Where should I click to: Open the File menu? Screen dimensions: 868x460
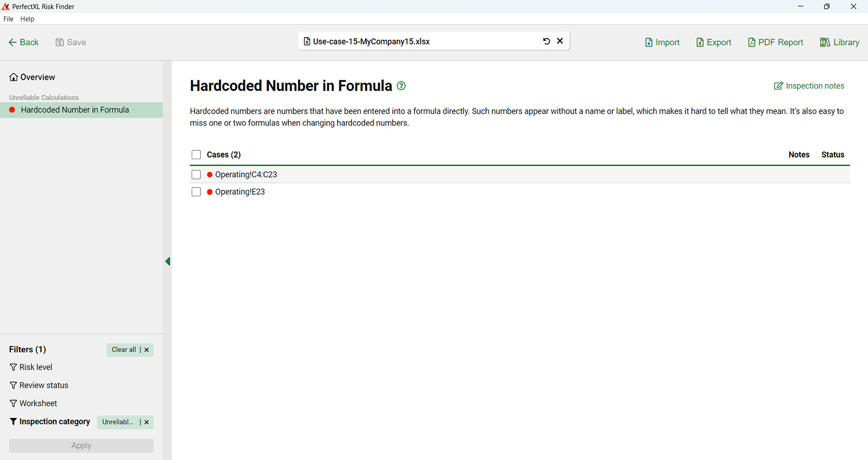[x=8, y=19]
